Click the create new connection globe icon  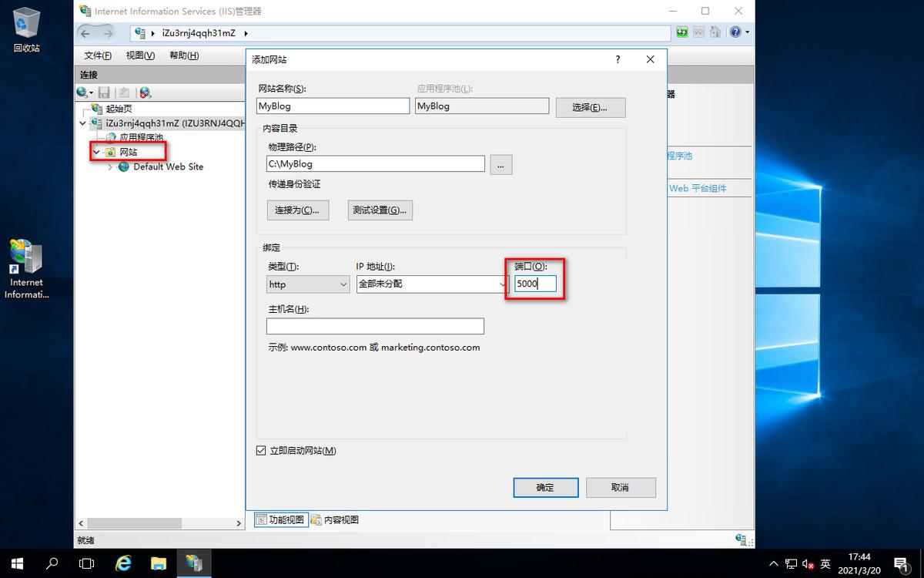click(84, 92)
